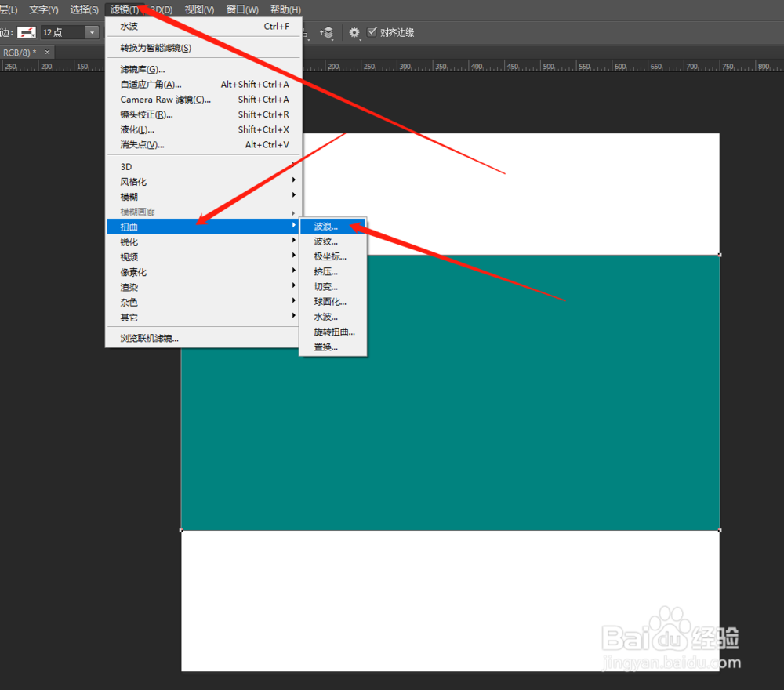Expand the 锐化 submenu
Screen dimensions: 784x690
coord(202,242)
